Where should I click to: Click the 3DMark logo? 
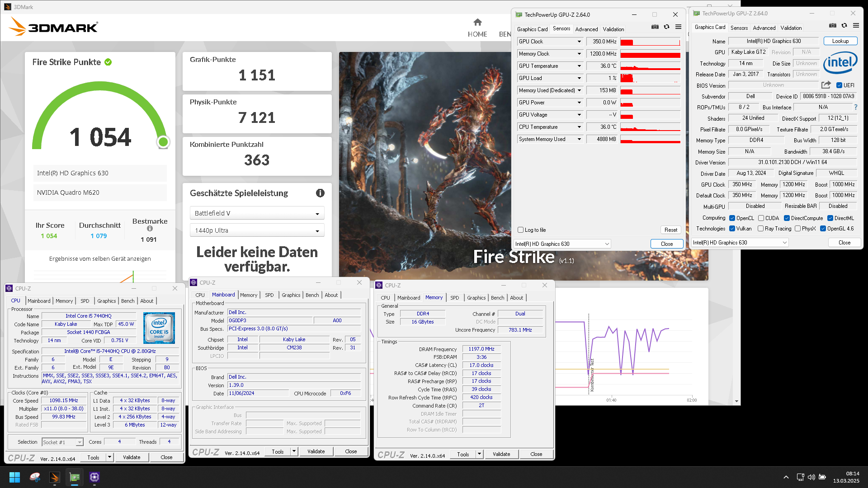tap(53, 27)
